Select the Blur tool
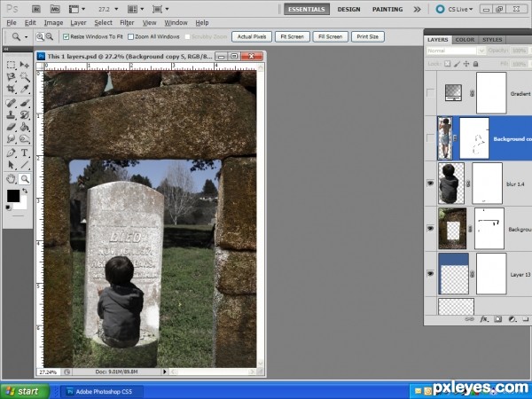Viewport: 532px width, 399px height. point(11,139)
